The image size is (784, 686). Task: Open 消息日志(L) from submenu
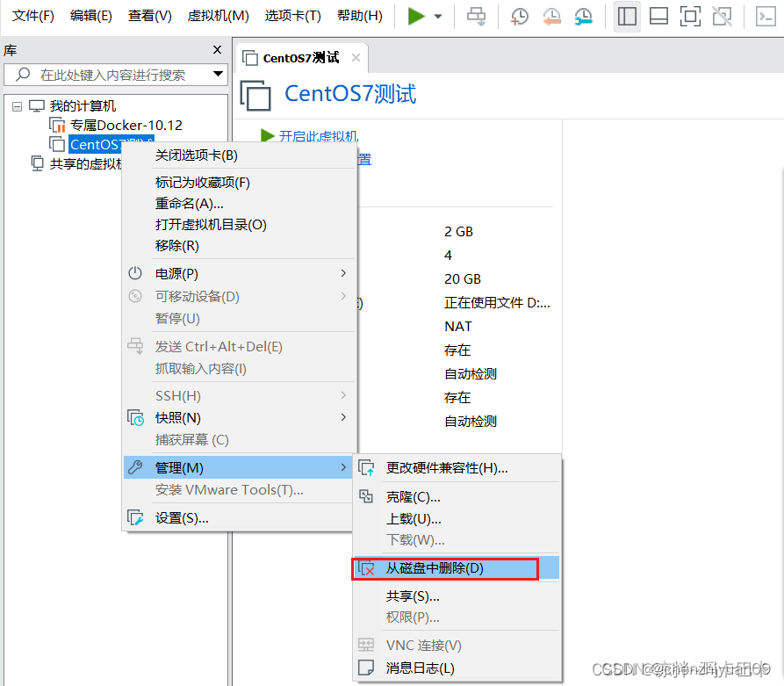point(420,668)
